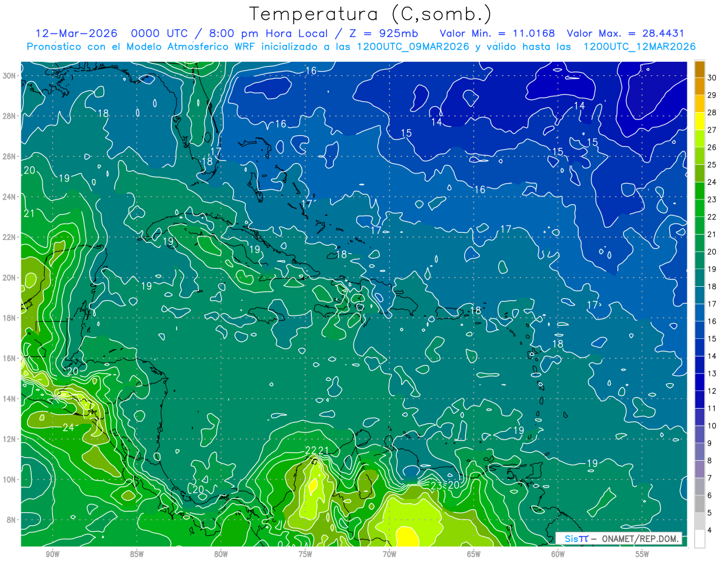Select the pressure level "Z = 925mb"

[383, 33]
